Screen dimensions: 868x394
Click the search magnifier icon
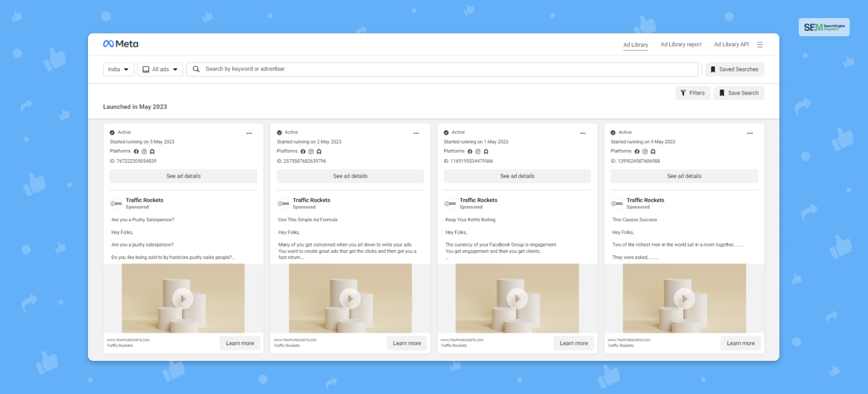(x=196, y=69)
